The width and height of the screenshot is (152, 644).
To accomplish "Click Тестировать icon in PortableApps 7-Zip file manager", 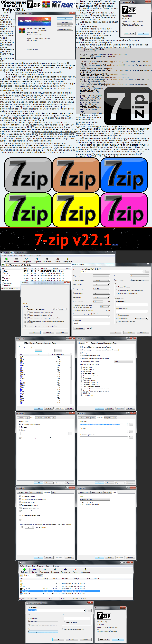I will [27, 259].
